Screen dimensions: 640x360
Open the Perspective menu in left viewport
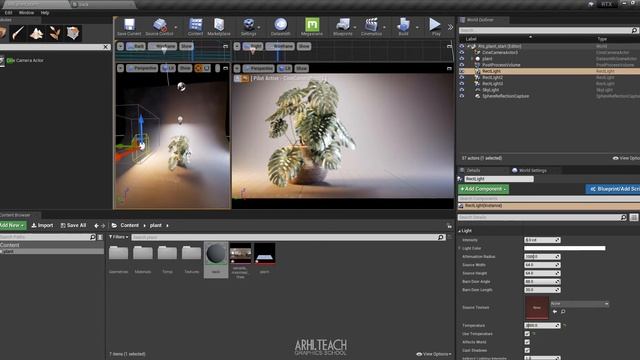(x=142, y=68)
